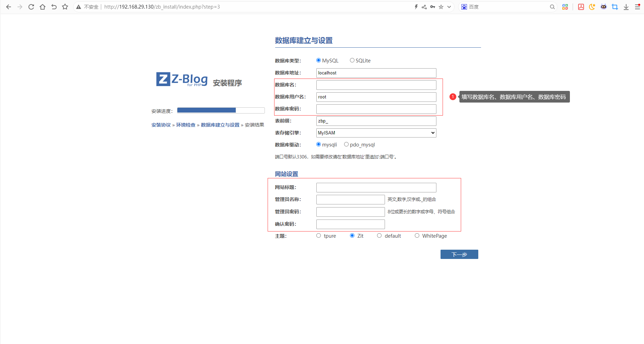Click the favorites star inside address bar
The width and height of the screenshot is (644, 344).
(x=441, y=7)
